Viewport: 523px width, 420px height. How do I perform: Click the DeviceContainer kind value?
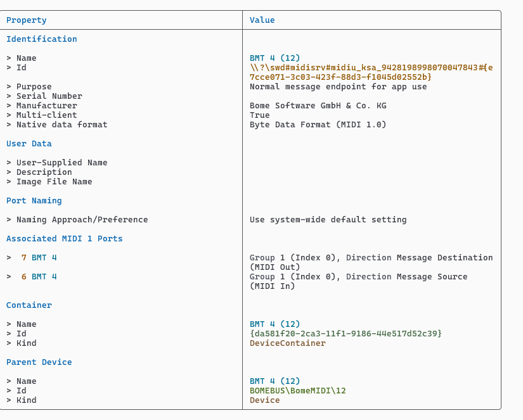point(288,343)
